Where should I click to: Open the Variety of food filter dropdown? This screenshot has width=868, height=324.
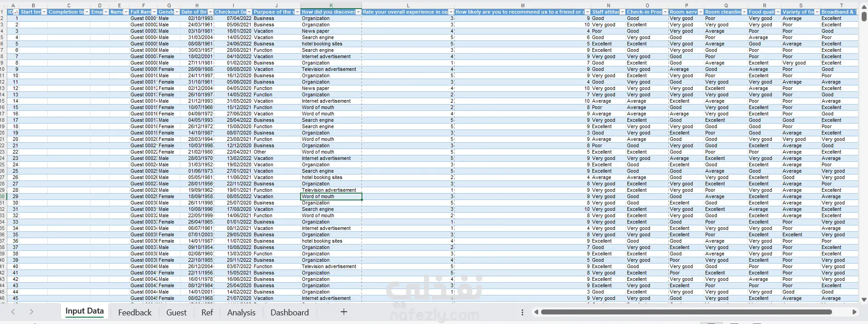tap(817, 12)
